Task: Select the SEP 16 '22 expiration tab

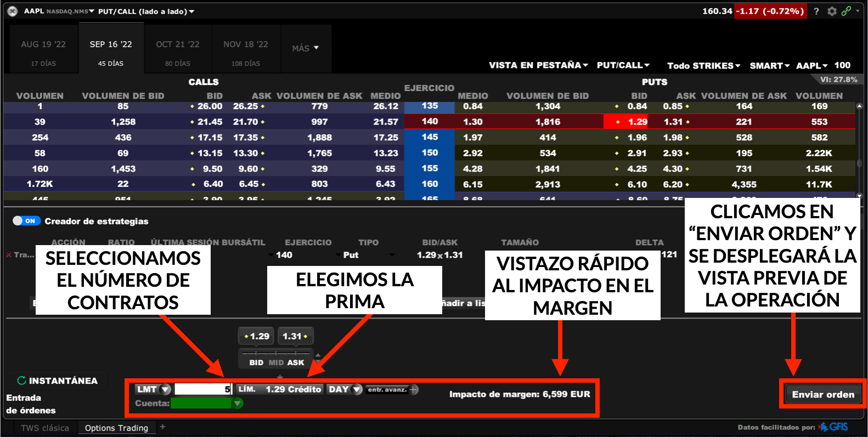Action: pyautogui.click(x=111, y=49)
